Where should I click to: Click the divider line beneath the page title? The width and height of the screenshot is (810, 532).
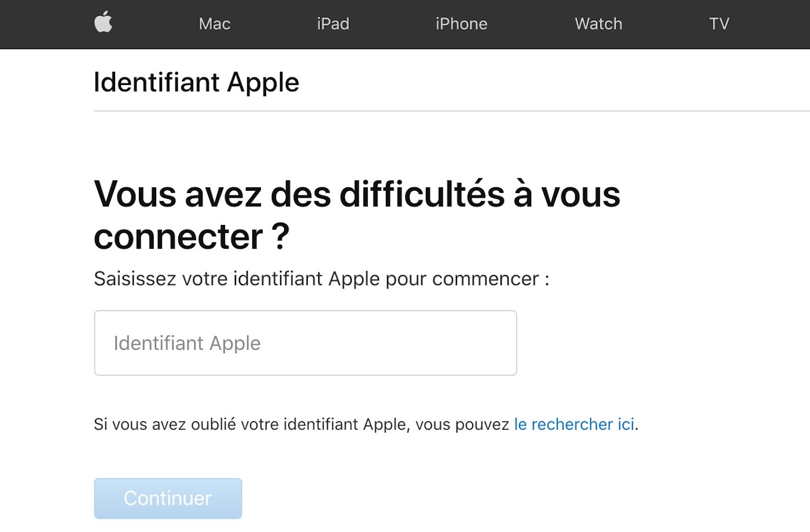[451, 110]
